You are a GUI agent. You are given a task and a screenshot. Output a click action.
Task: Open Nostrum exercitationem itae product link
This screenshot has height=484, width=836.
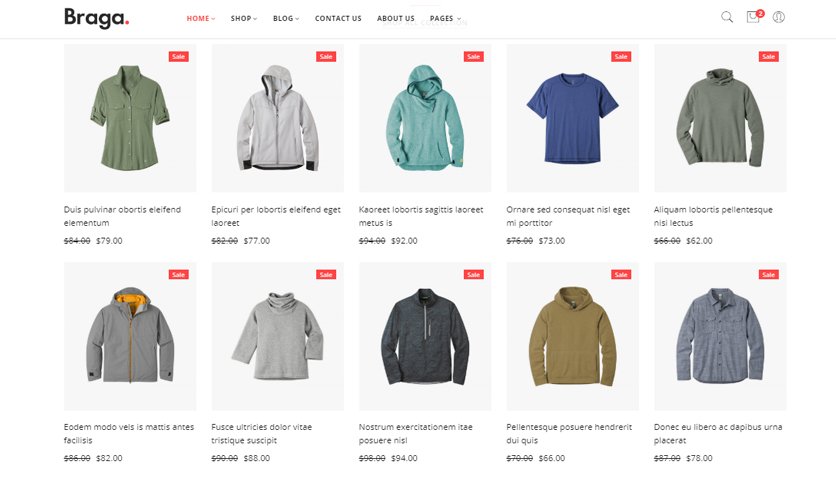pos(415,433)
